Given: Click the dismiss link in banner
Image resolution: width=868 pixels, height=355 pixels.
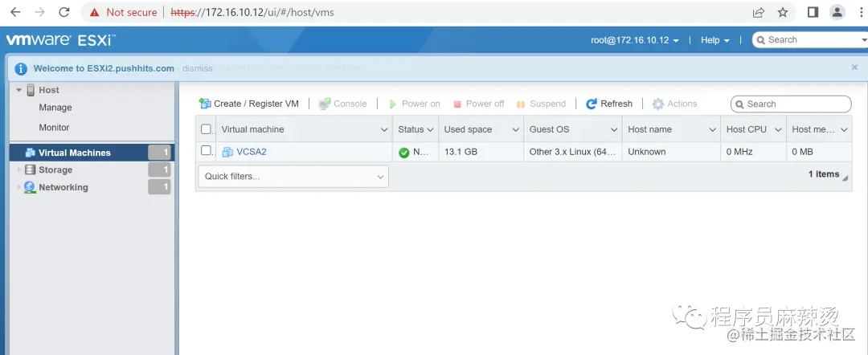Looking at the screenshot, I should 198,68.
